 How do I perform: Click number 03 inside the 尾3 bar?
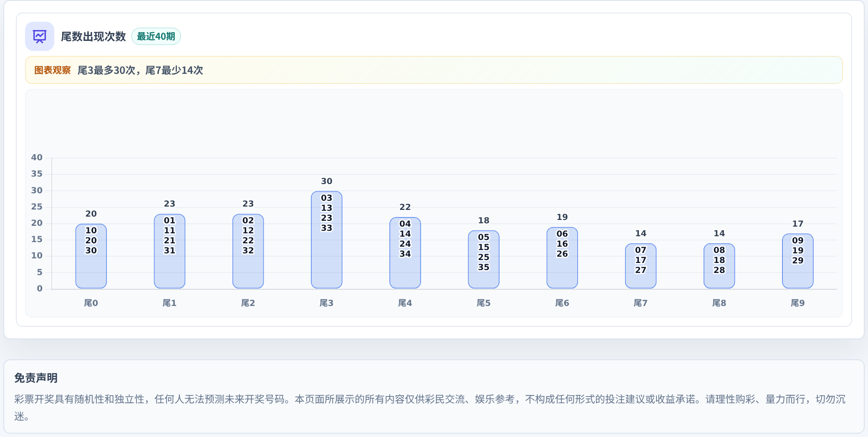click(327, 198)
